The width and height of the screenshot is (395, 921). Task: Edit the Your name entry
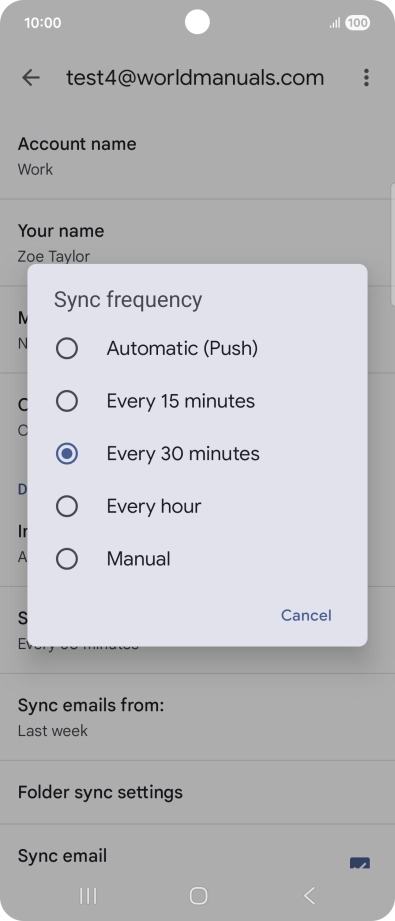198,243
